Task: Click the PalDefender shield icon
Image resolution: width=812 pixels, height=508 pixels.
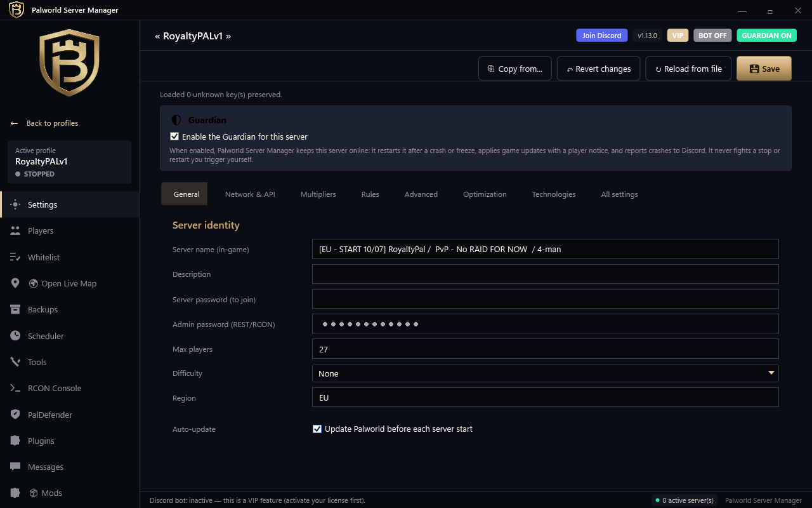Action: coord(15,415)
